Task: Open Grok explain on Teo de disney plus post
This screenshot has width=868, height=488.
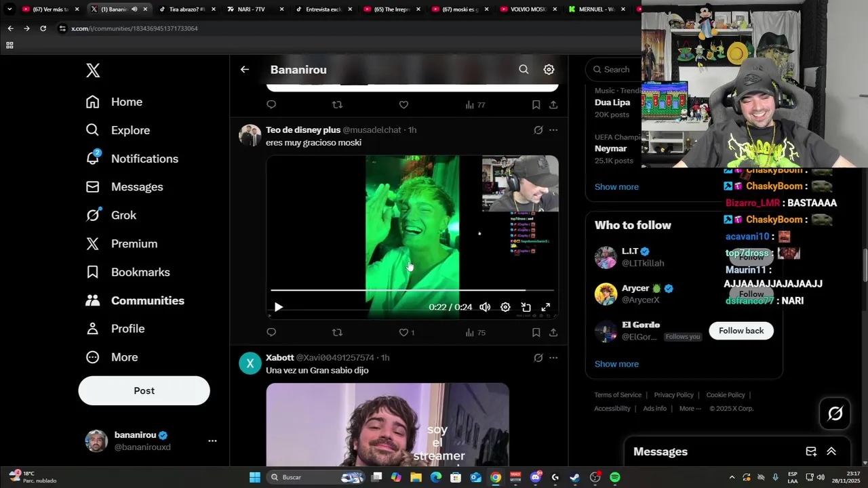Action: [538, 129]
